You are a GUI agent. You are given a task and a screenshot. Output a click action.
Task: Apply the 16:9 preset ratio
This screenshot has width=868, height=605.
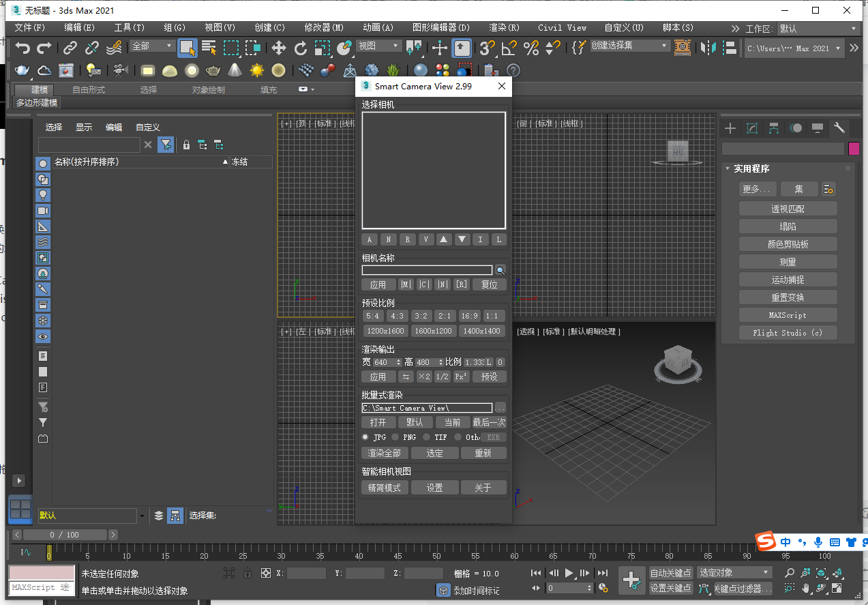pyautogui.click(x=470, y=316)
